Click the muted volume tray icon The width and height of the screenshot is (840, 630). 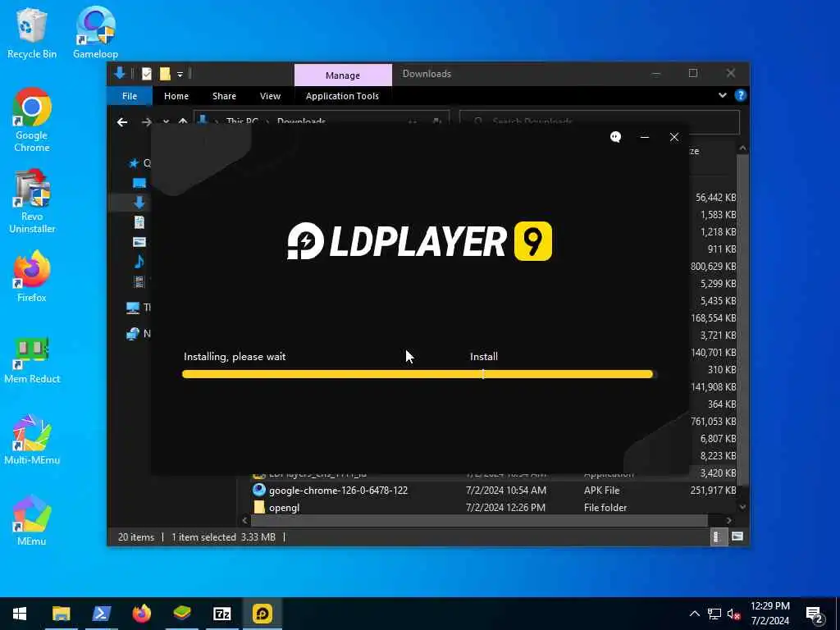click(x=734, y=614)
